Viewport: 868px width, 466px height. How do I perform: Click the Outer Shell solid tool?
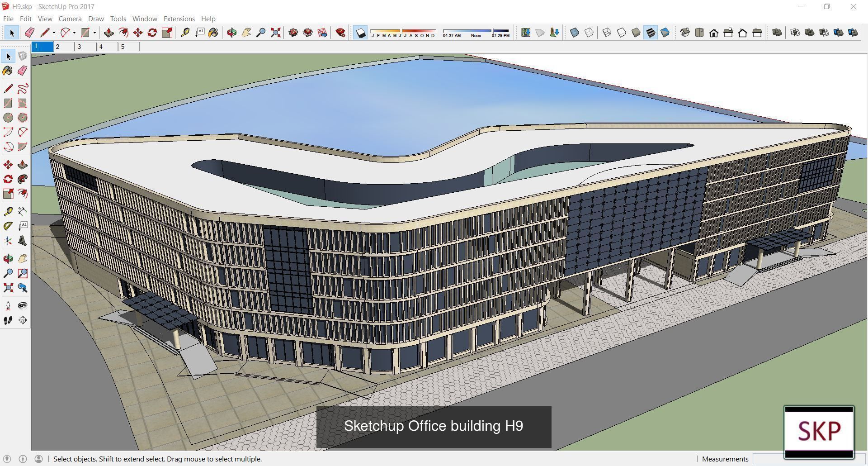coord(777,33)
